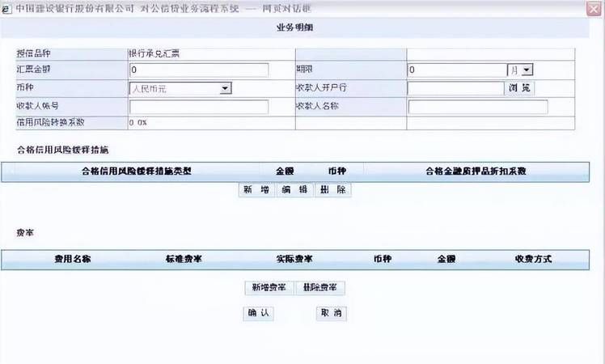This screenshot has width=605, height=364.
Task: Click the 实际费率 column header
Action: coord(294,259)
